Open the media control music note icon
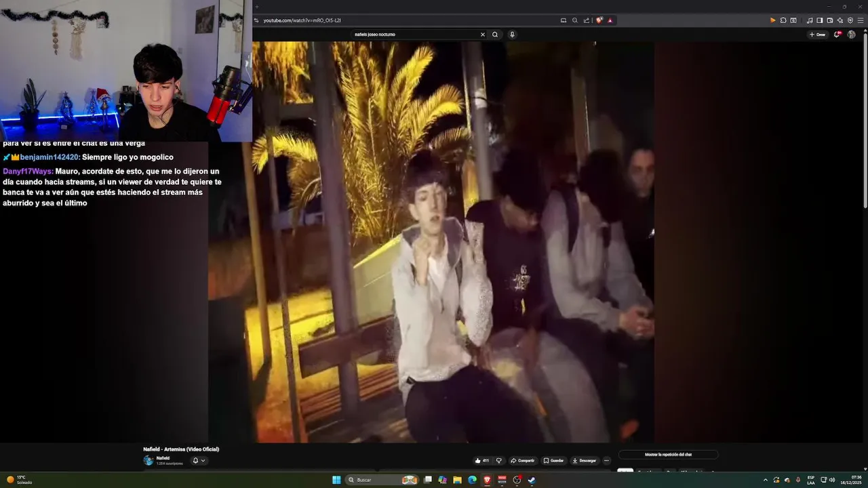 coord(809,20)
